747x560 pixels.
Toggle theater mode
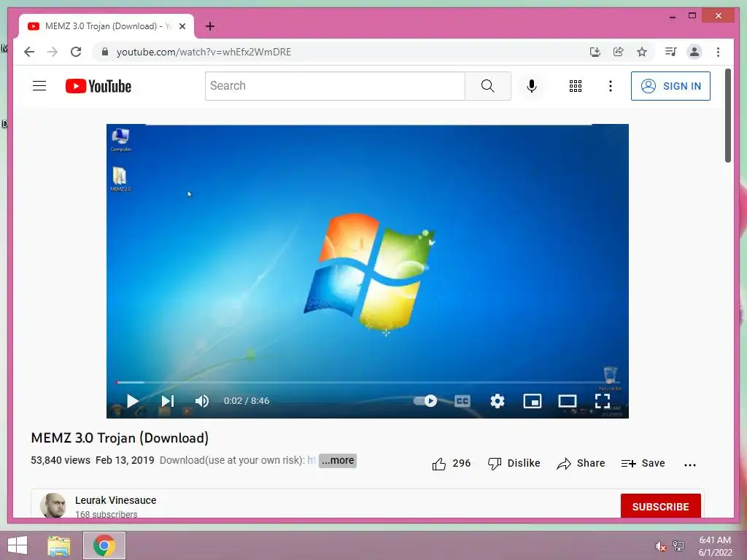click(568, 401)
